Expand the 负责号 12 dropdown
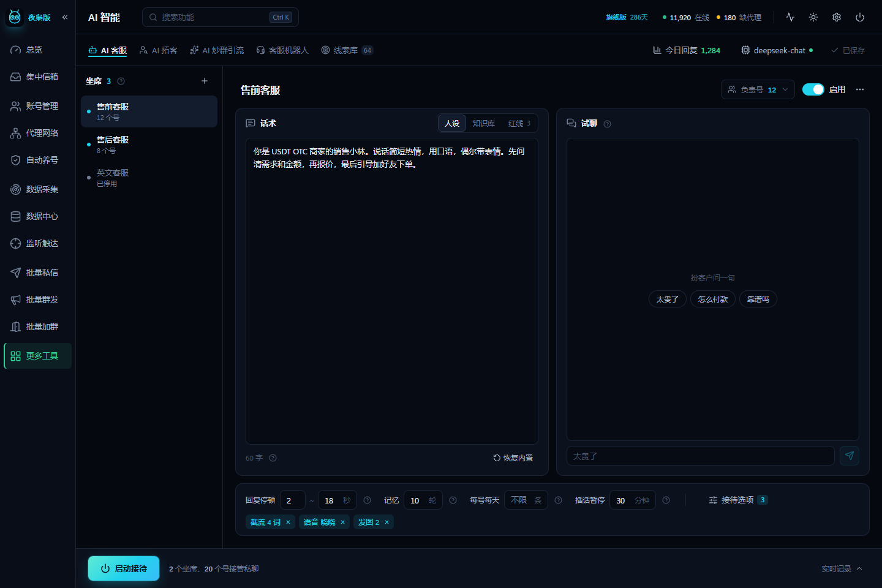The width and height of the screenshot is (882, 588). [x=758, y=89]
